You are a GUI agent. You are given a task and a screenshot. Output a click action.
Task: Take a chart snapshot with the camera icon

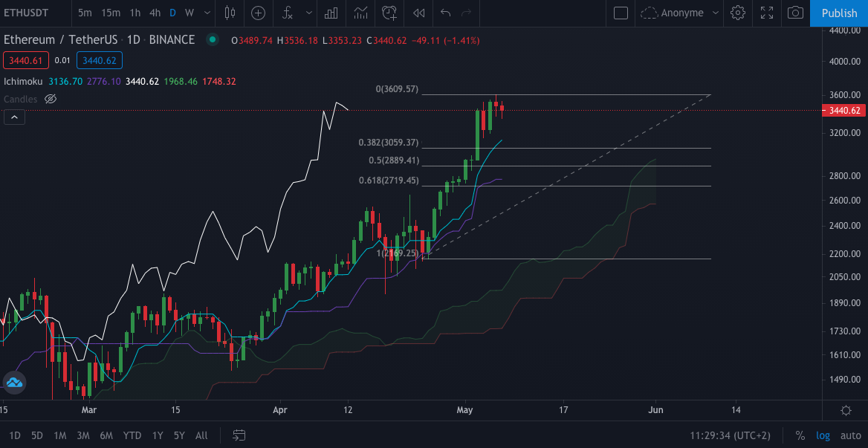[795, 13]
